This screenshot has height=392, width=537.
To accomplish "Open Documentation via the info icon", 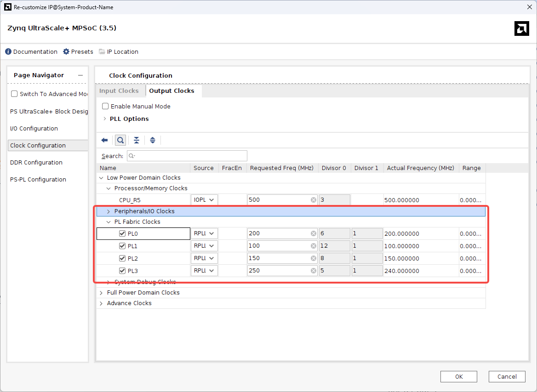I will [x=8, y=51].
